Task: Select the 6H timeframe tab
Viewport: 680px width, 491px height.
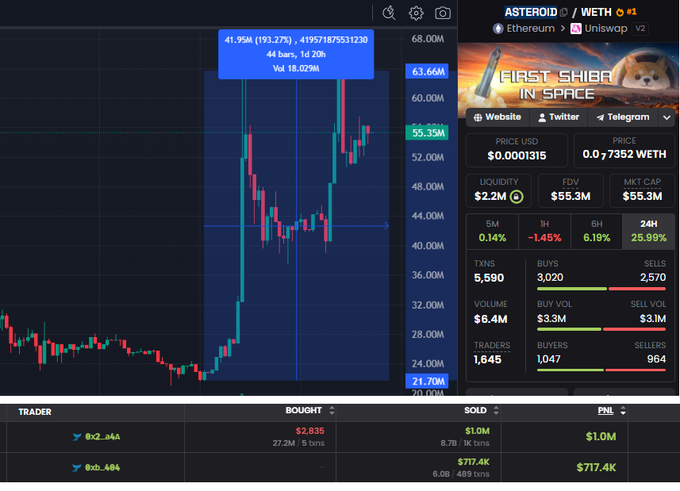Action: coord(596,231)
